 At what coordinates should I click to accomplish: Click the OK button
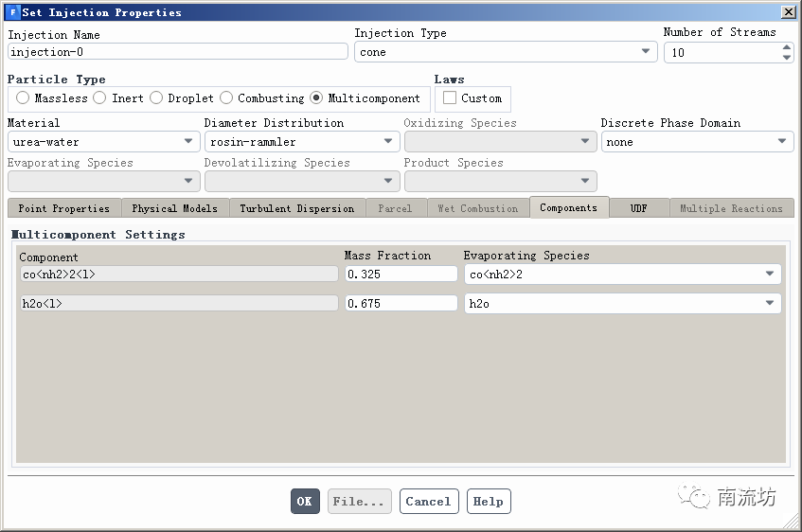tap(304, 502)
